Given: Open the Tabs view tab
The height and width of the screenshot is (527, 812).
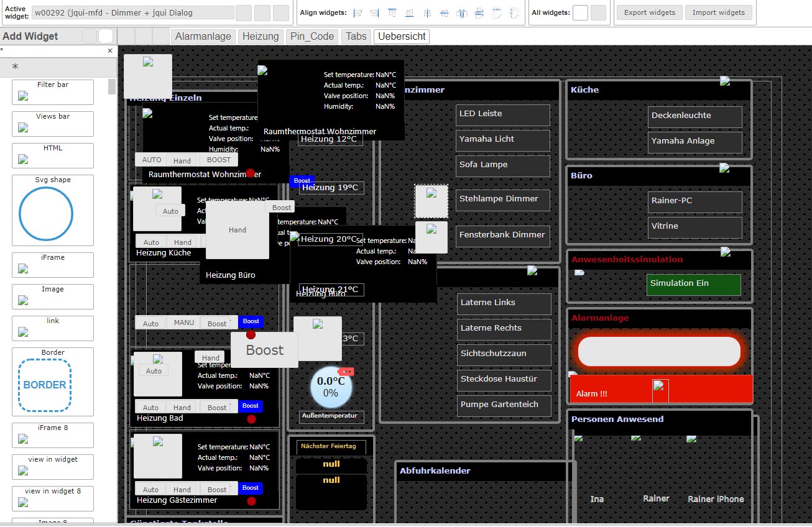Looking at the screenshot, I should click(356, 36).
